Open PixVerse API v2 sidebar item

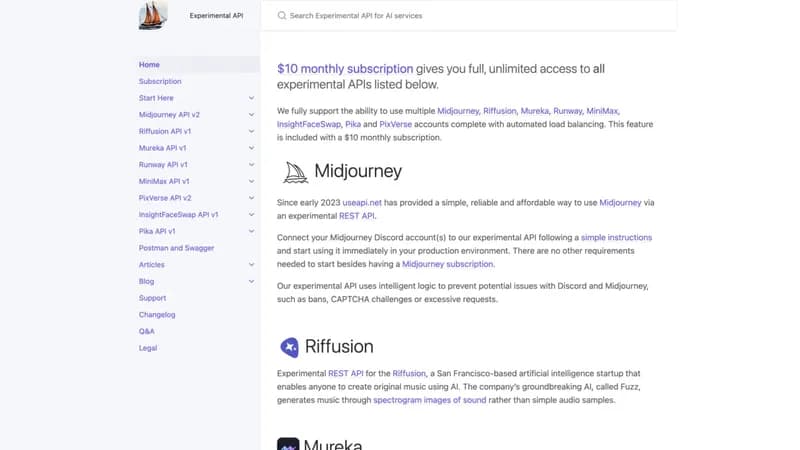click(x=165, y=198)
